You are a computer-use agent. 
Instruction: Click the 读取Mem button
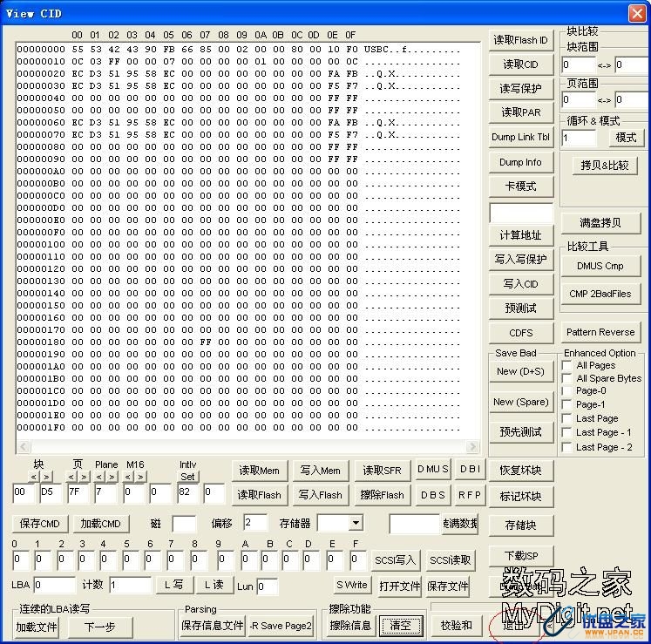coord(260,471)
